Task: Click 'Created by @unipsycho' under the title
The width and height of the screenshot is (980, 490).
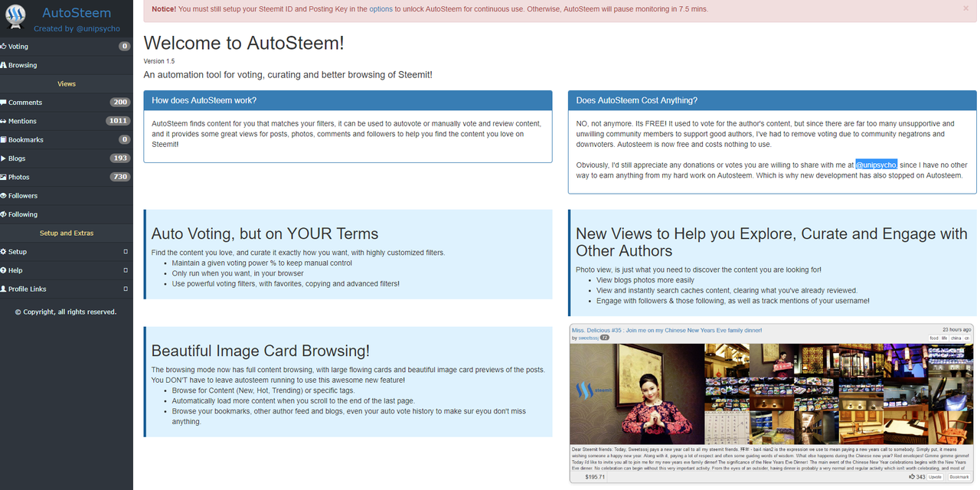Action: (75, 28)
